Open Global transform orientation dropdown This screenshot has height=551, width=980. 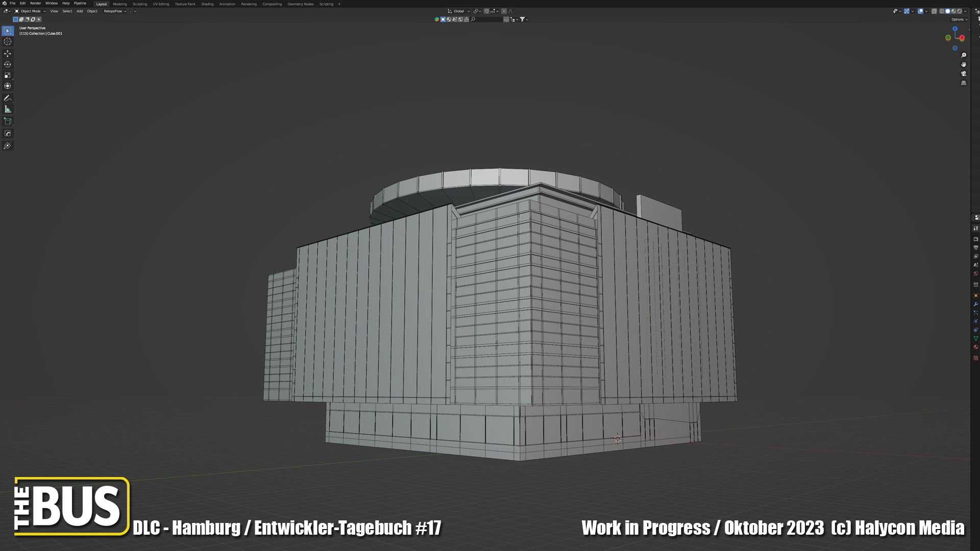(x=459, y=11)
